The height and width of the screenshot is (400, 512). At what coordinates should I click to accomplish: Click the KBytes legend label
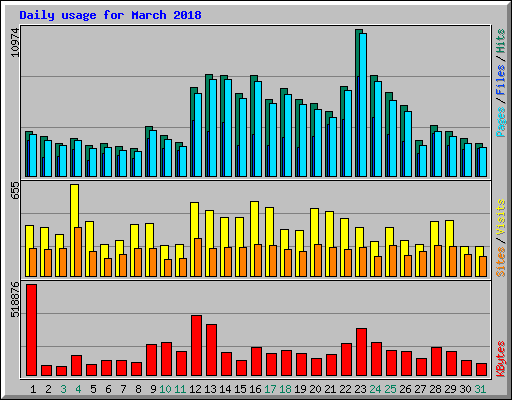coord(501,359)
